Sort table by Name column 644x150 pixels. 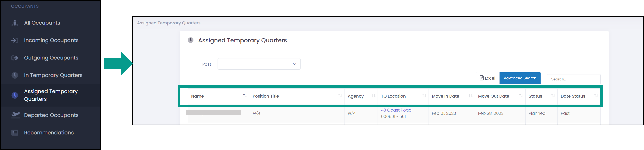[245, 96]
